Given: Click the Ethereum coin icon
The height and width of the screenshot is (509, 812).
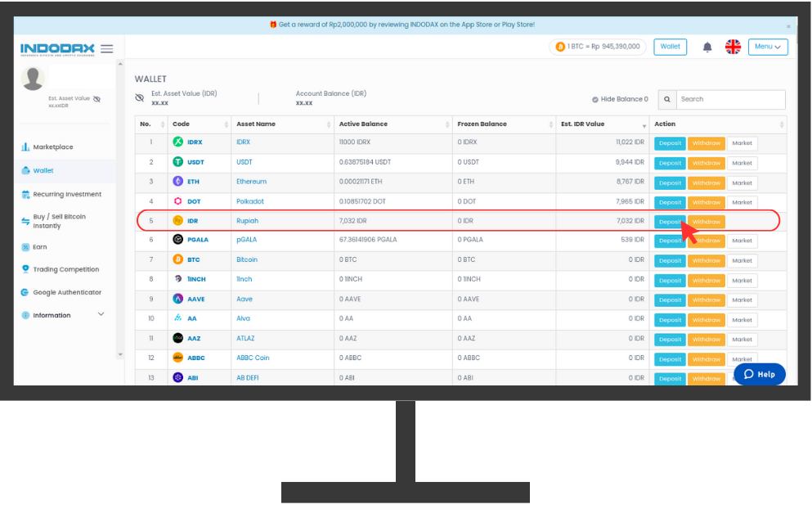Looking at the screenshot, I should [178, 182].
